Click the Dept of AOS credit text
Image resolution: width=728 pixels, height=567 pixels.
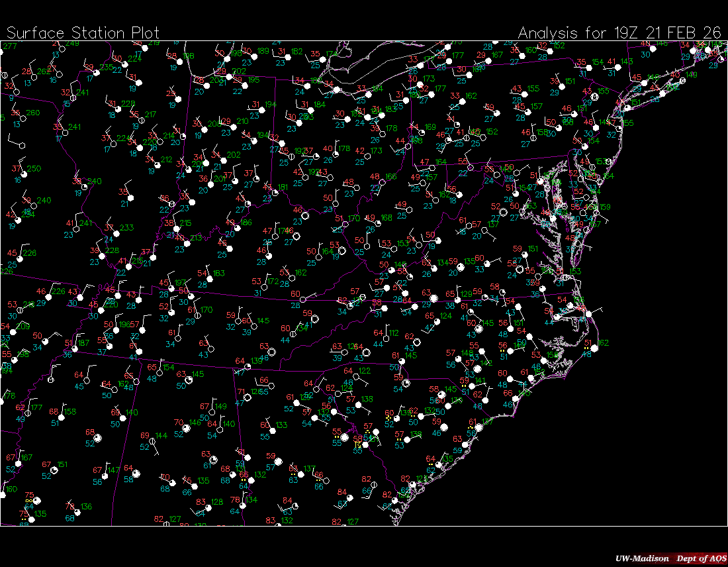(699, 558)
